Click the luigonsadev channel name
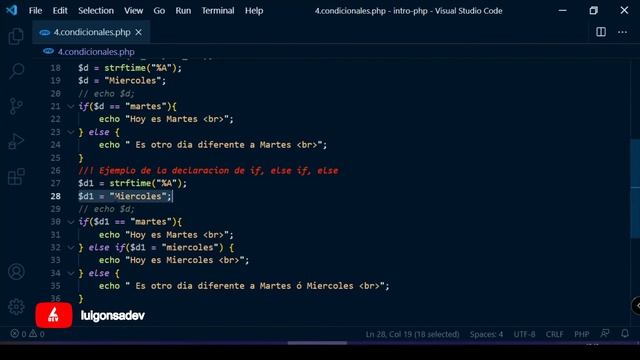Screen dimensions: 640x360 coord(113,316)
